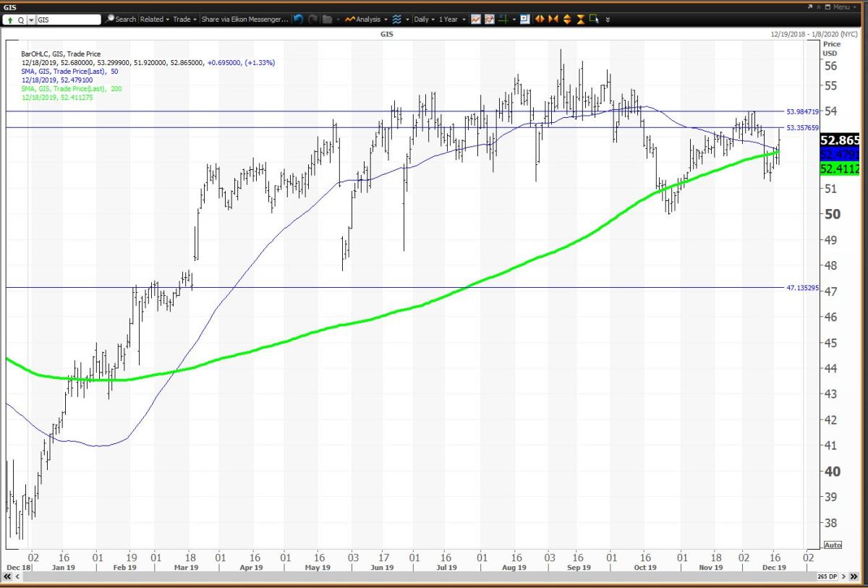Click the line chart style icon

pos(475,20)
